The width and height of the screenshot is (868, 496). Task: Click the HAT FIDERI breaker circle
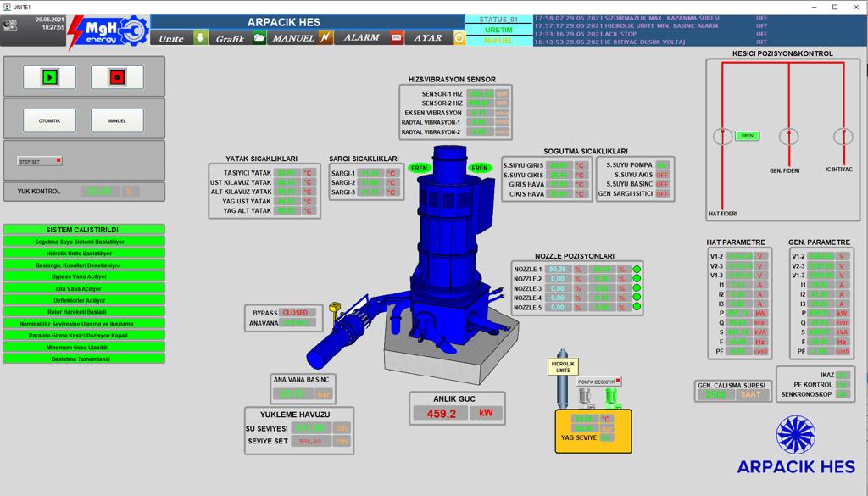click(722, 136)
